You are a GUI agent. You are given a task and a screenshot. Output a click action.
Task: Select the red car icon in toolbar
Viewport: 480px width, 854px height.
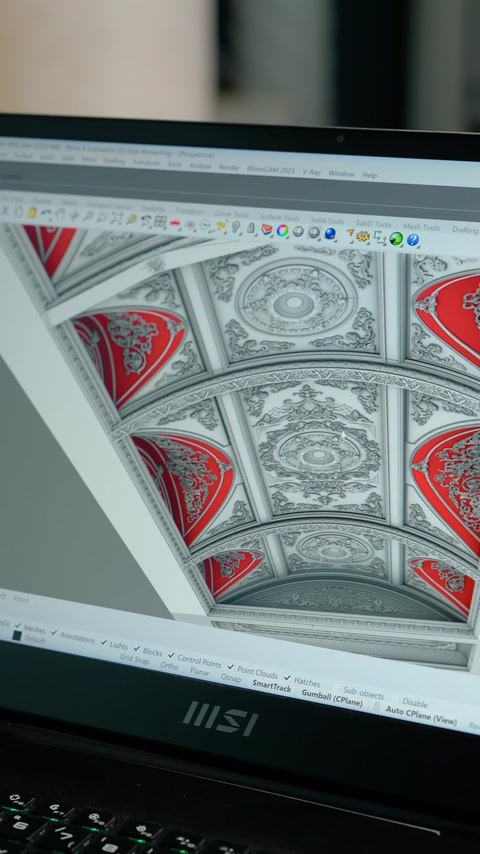tap(174, 223)
